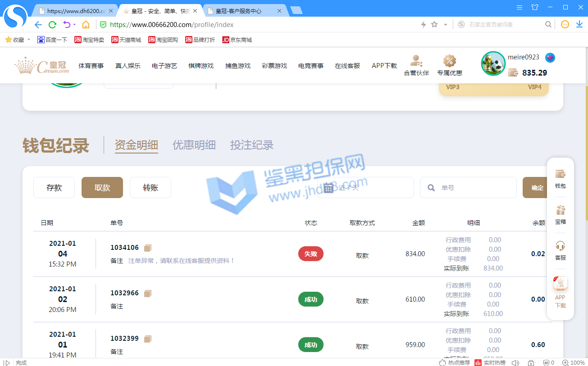Click the page zoom 100% control

coord(573,362)
